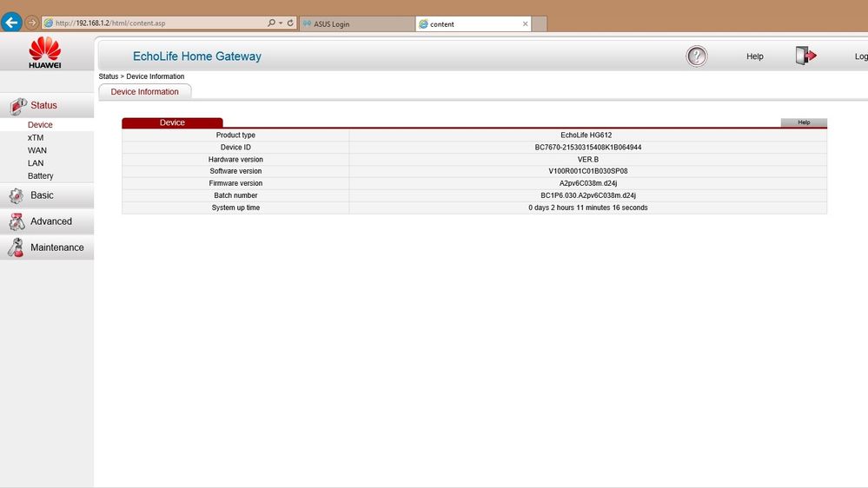Switch to the ASUS Login tab

tap(357, 23)
